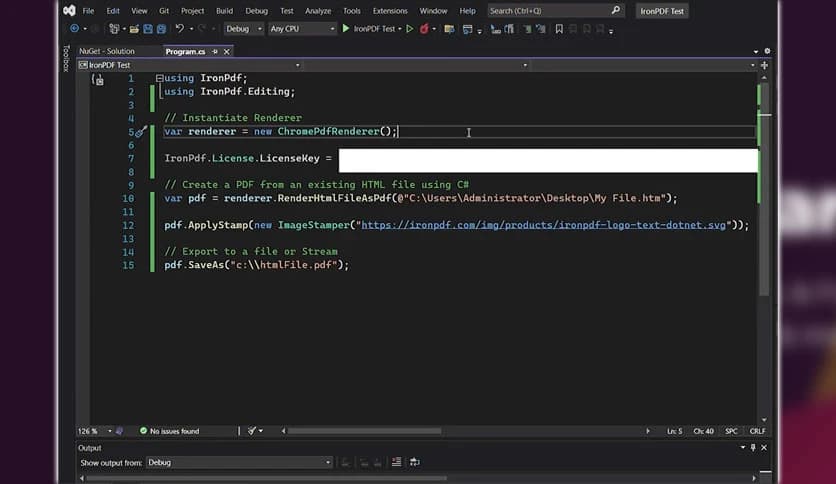Click the Save All toolbar icon

click(161, 29)
